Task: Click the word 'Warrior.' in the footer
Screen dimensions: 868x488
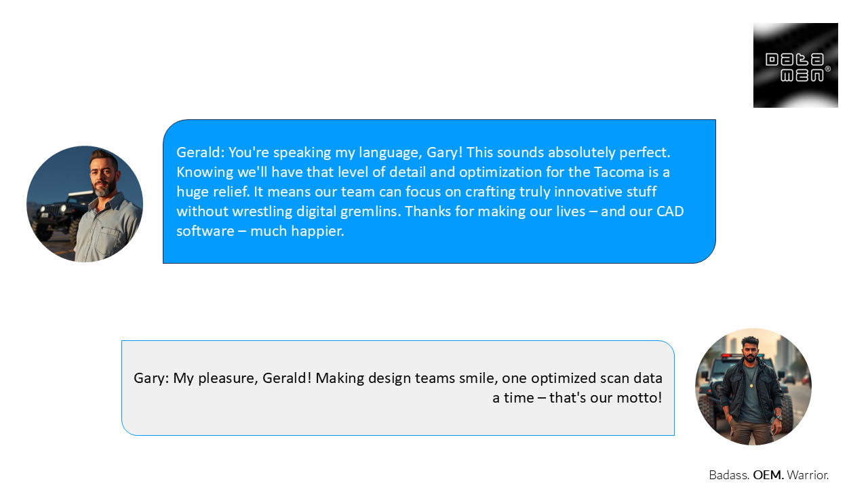Action: 808,475
